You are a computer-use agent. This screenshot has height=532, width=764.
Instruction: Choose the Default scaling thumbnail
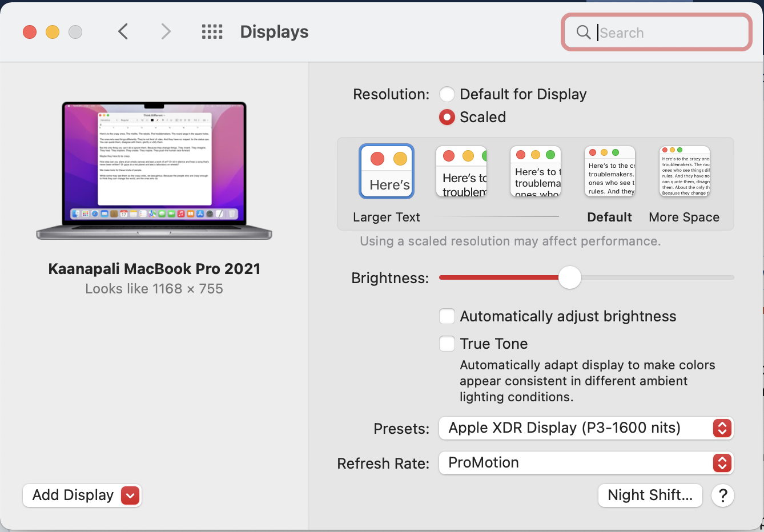click(610, 171)
